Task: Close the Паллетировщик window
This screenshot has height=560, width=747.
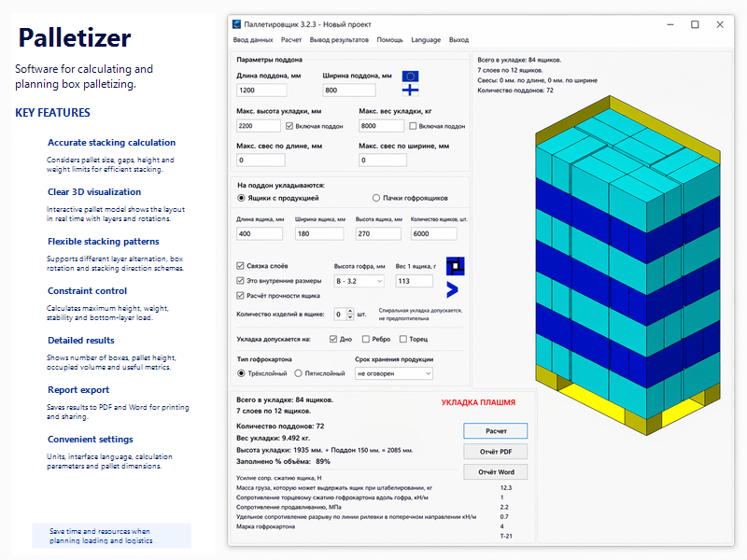Action: [x=720, y=24]
